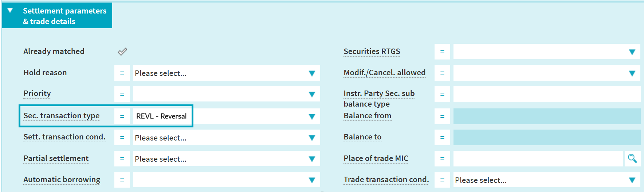Expand the Securities RTGS dropdown
The height and width of the screenshot is (192, 644).
(x=632, y=52)
